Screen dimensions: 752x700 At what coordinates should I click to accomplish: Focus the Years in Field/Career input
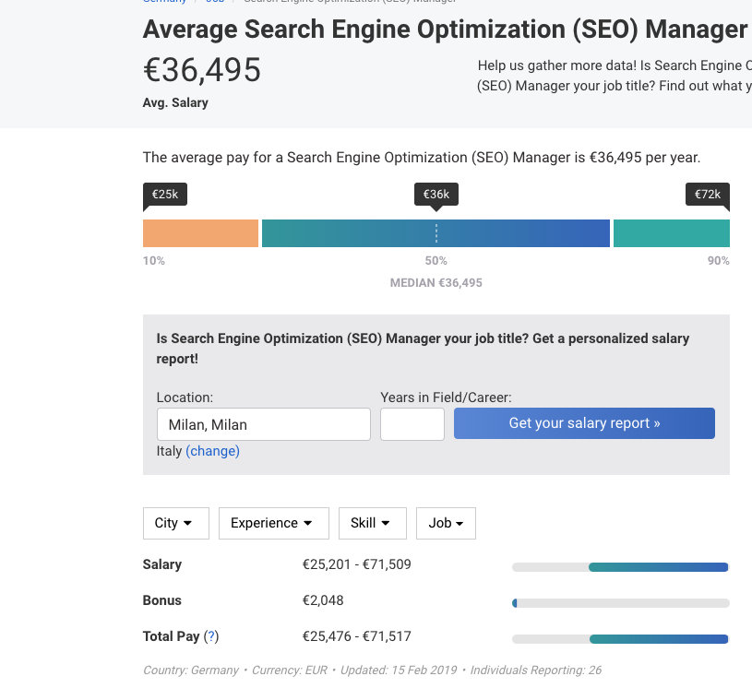coord(412,424)
